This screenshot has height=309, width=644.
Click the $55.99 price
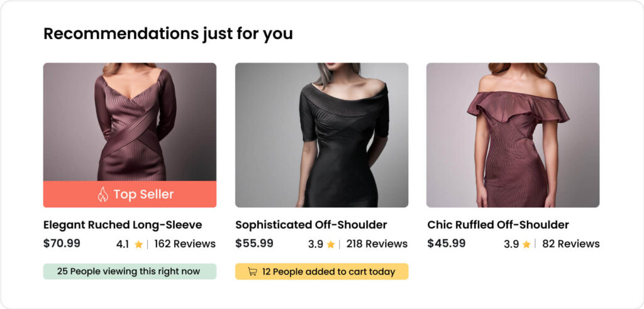point(254,243)
